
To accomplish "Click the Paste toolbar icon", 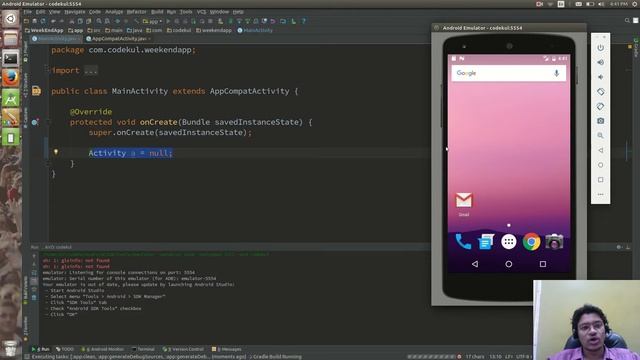I will [89, 21].
